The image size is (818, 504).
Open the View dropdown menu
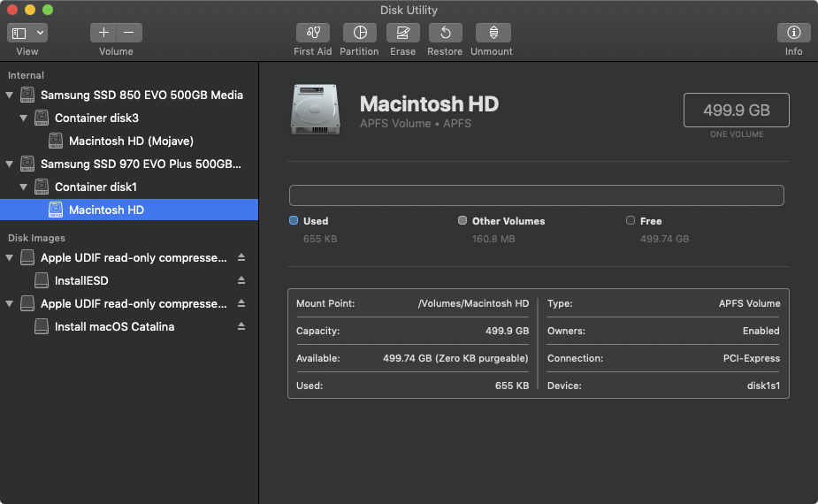point(27,33)
